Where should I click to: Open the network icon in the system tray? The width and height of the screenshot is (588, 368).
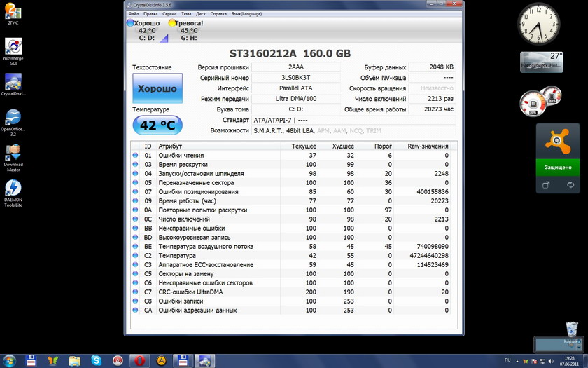(542, 361)
